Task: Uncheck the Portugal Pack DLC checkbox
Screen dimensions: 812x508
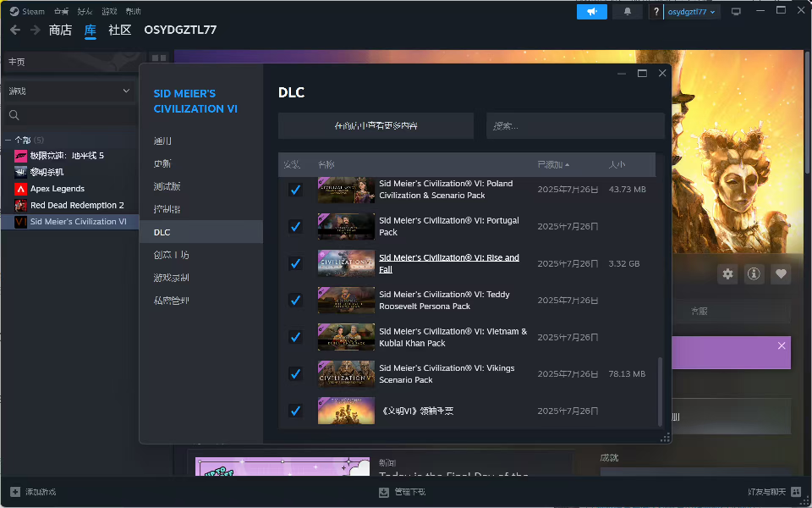Action: [295, 227]
